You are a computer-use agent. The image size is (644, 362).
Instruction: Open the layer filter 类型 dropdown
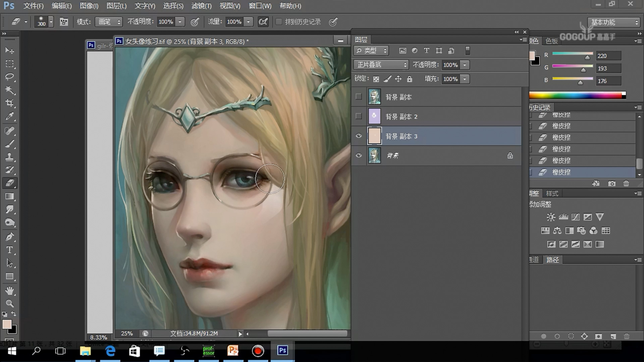coord(371,51)
